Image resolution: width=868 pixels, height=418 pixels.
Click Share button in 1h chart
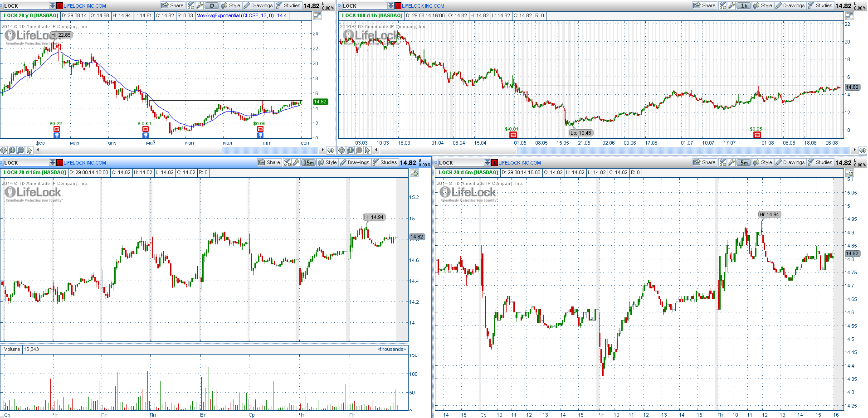[x=705, y=5]
